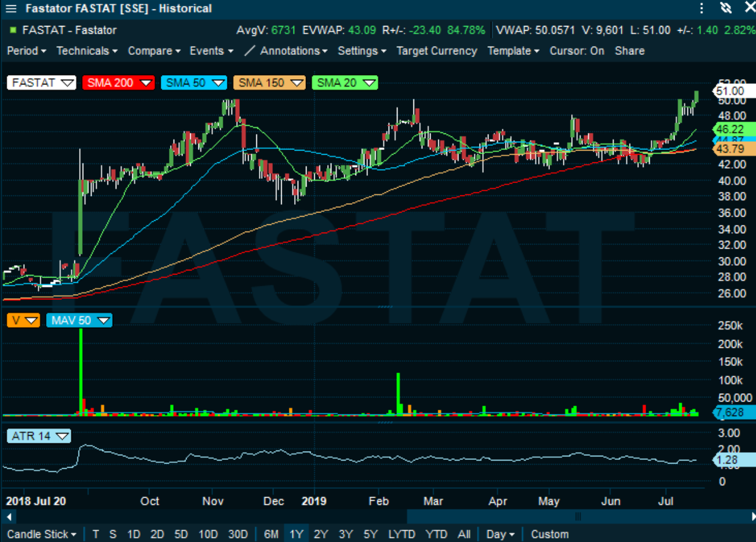Expand the green SMA 20 indicator dropdown
The width and height of the screenshot is (756, 542).
point(345,83)
